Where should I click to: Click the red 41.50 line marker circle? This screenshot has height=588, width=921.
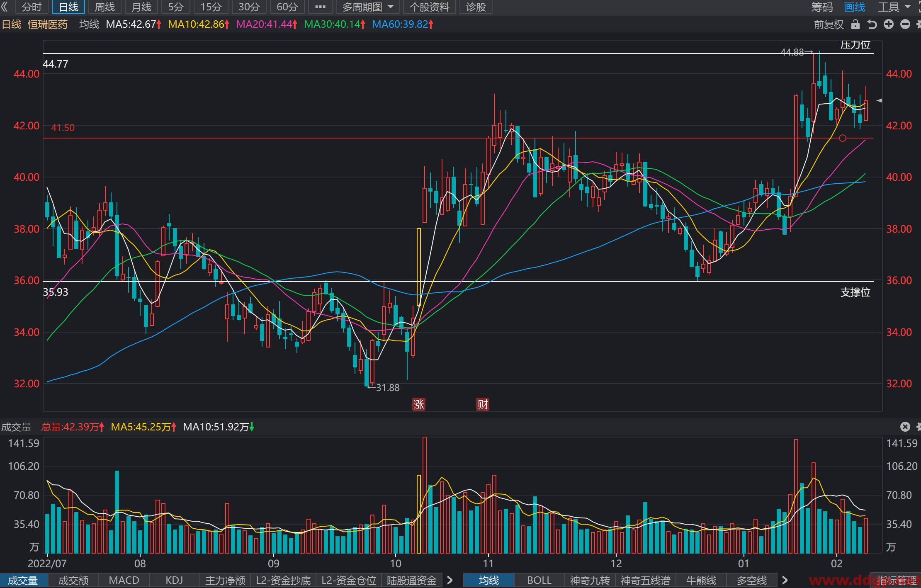coord(843,138)
